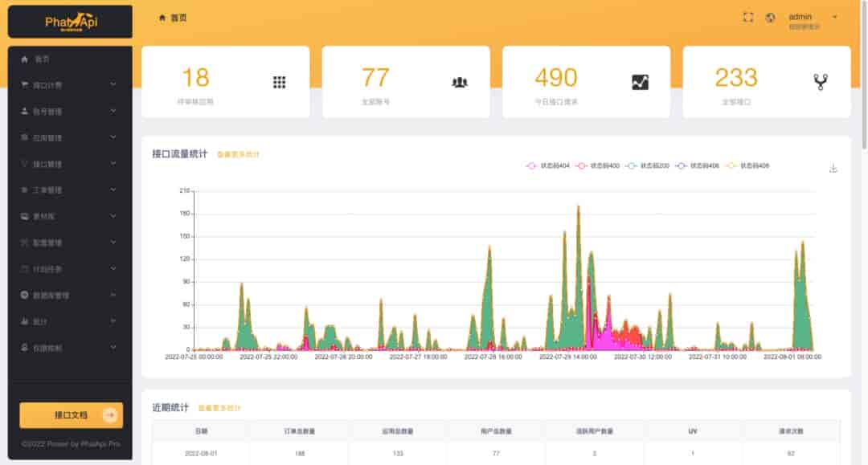Click the users icon on the 77 card
Screen dimensions: 868x465
[x=460, y=83]
